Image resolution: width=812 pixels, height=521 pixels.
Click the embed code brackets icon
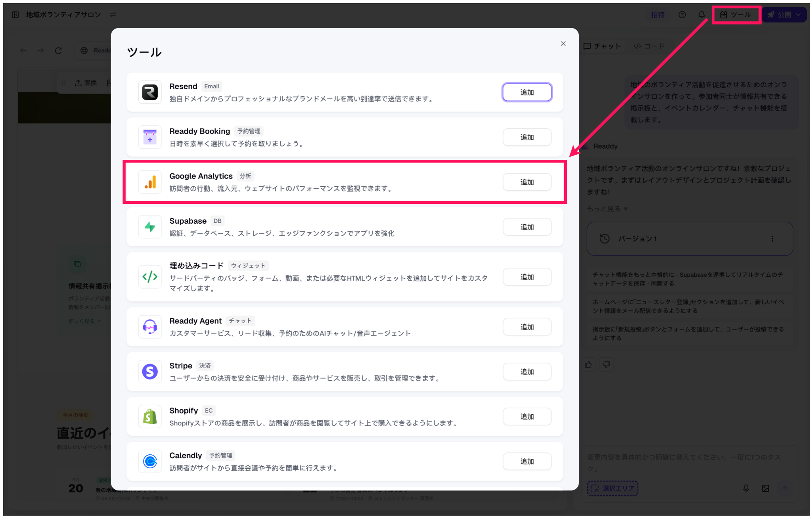click(150, 277)
